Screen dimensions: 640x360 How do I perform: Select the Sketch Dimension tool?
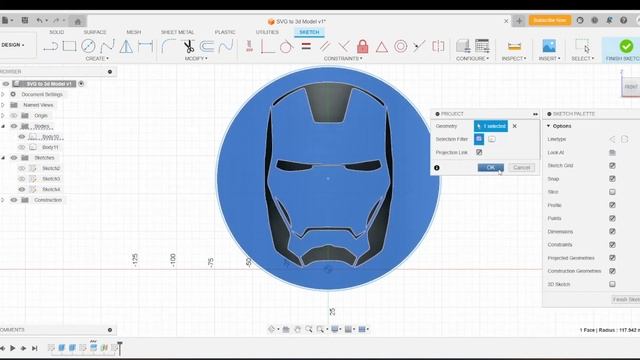coord(145,47)
